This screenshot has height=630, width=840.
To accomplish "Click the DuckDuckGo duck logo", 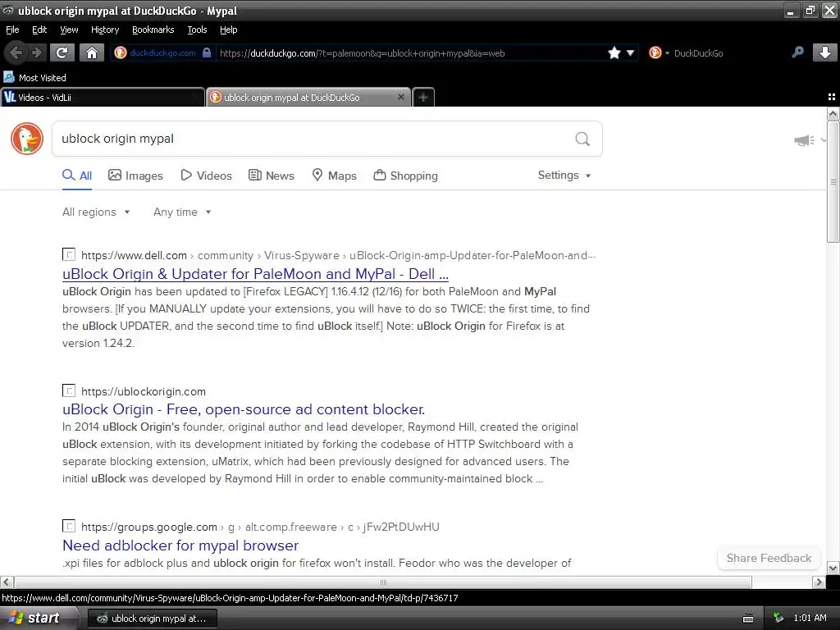I will [27, 139].
